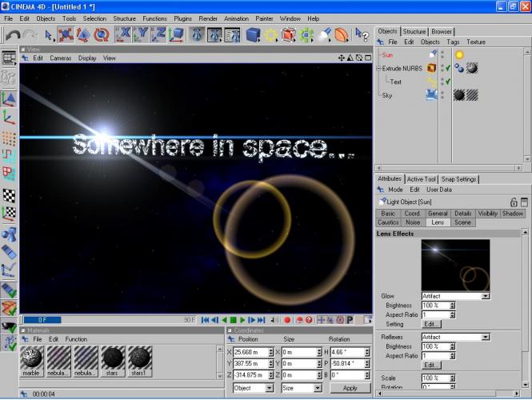Click the light object icon in toolbar
532x400 pixels.
pos(324,35)
